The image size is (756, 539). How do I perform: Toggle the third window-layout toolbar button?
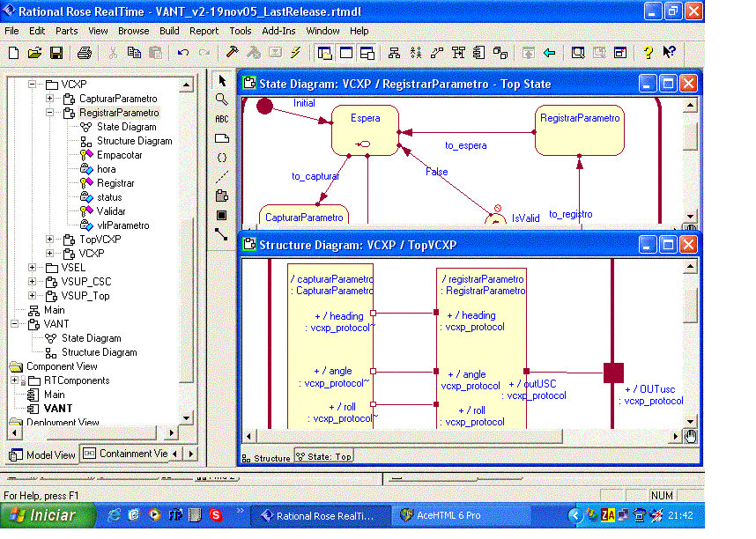(367, 53)
